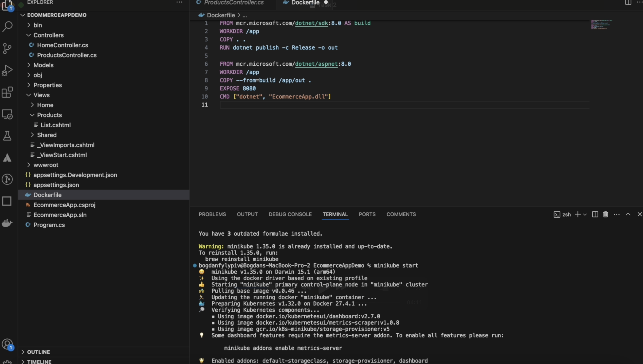Switch to the PROBLEMS tab

coord(212,214)
